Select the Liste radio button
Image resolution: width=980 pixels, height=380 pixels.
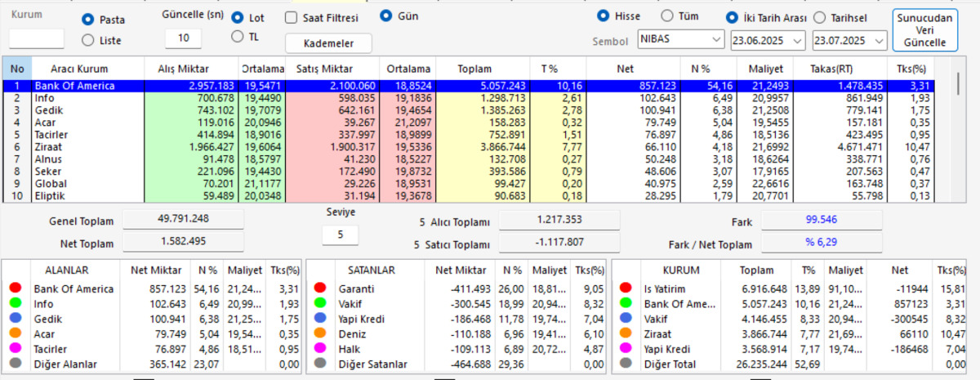[x=88, y=39]
